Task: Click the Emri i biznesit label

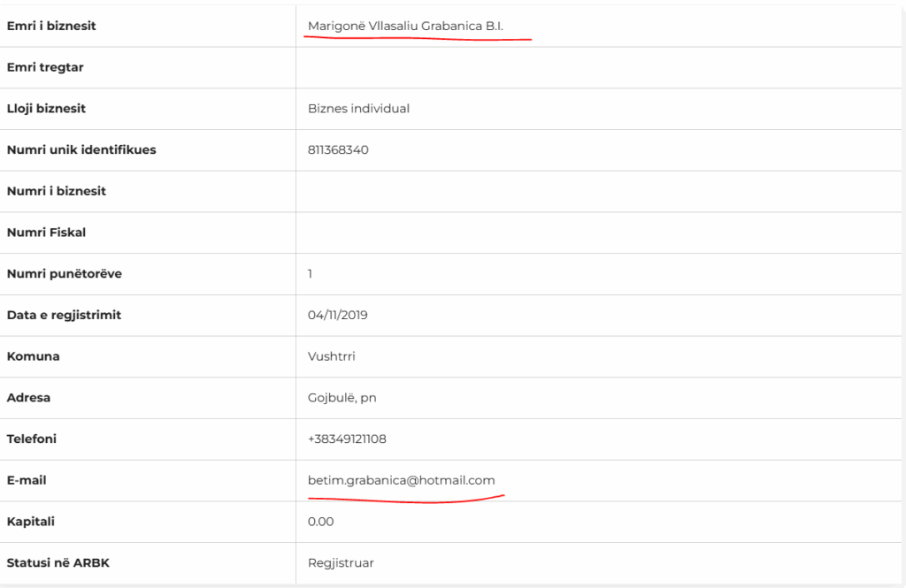Action: tap(51, 27)
